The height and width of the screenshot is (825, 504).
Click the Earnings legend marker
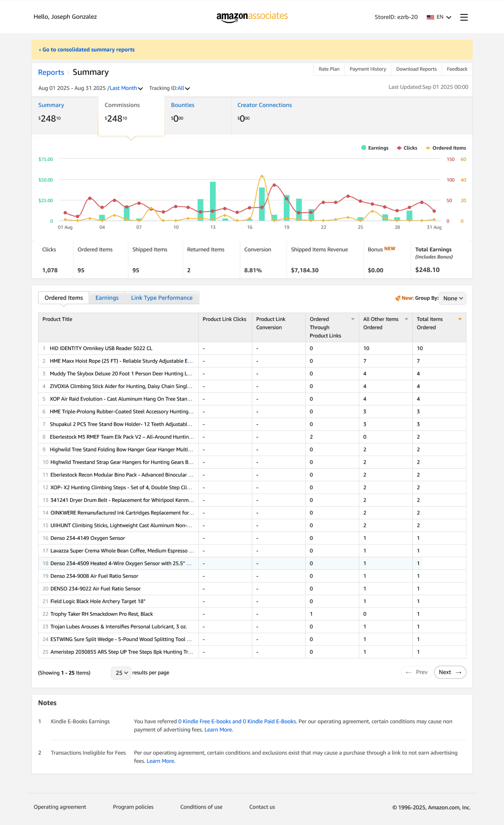point(364,148)
